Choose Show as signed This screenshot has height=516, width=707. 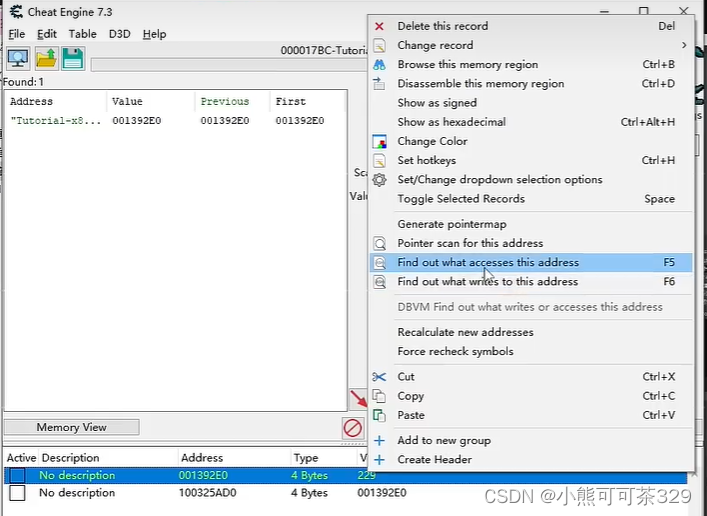coord(531,103)
